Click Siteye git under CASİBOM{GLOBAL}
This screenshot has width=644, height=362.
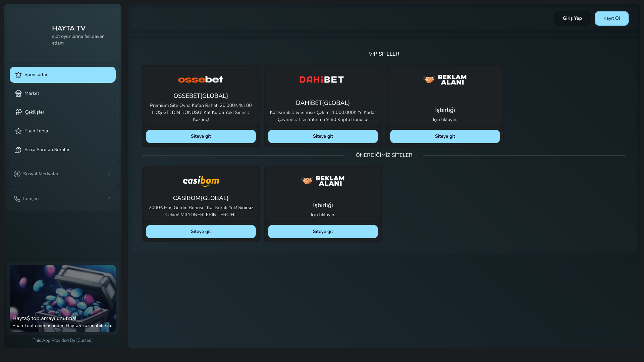pyautogui.click(x=201, y=232)
